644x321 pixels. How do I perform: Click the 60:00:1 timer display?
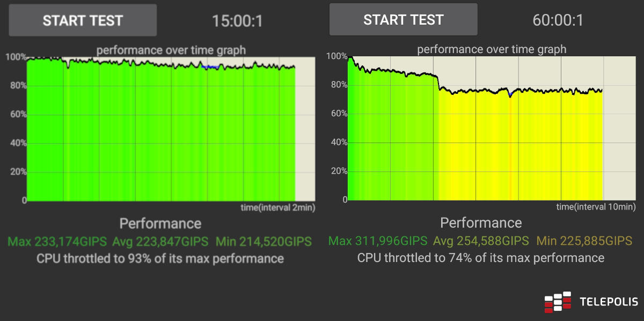click(558, 20)
